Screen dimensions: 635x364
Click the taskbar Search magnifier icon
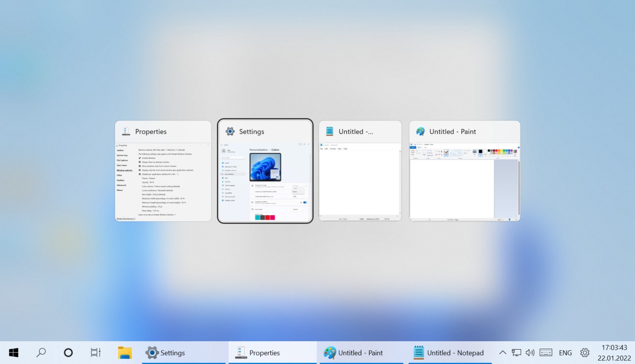(x=41, y=353)
